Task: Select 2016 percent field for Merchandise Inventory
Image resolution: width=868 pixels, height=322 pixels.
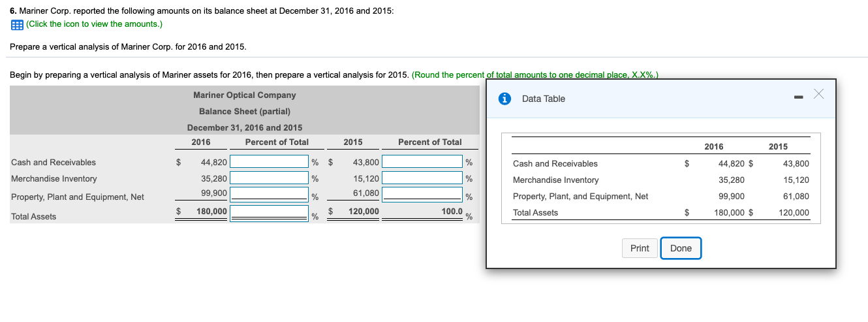Action: pyautogui.click(x=268, y=178)
